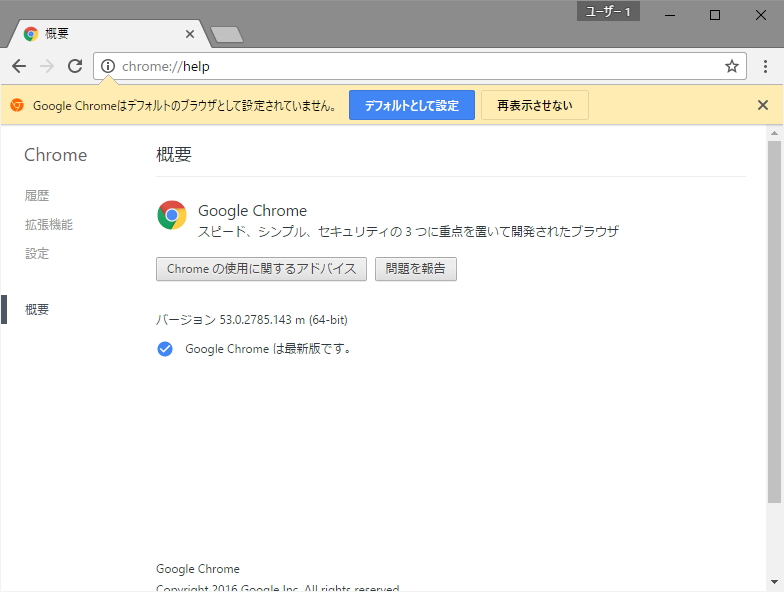Click the shield icon in the infobar
Image resolution: width=784 pixels, height=592 pixels.
click(17, 105)
